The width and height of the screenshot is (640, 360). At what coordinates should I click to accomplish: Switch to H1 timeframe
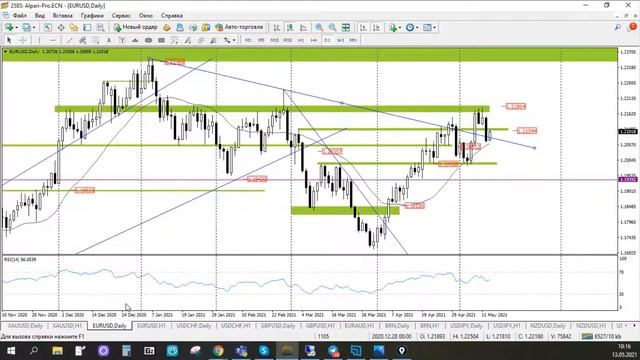click(x=301, y=40)
